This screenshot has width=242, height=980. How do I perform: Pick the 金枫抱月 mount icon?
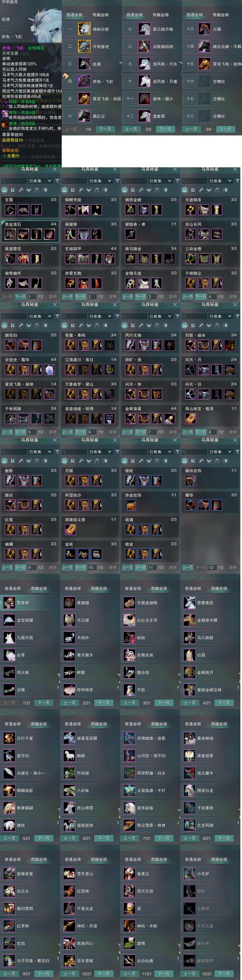[190, 672]
